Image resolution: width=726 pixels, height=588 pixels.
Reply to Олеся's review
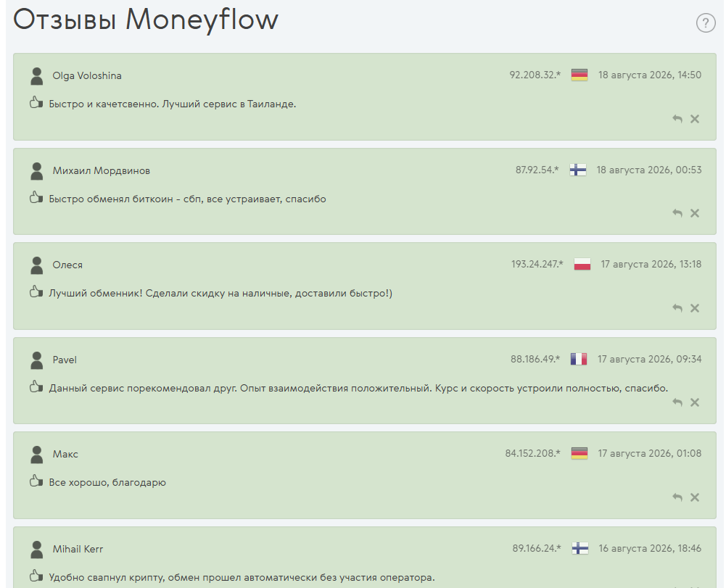677,308
